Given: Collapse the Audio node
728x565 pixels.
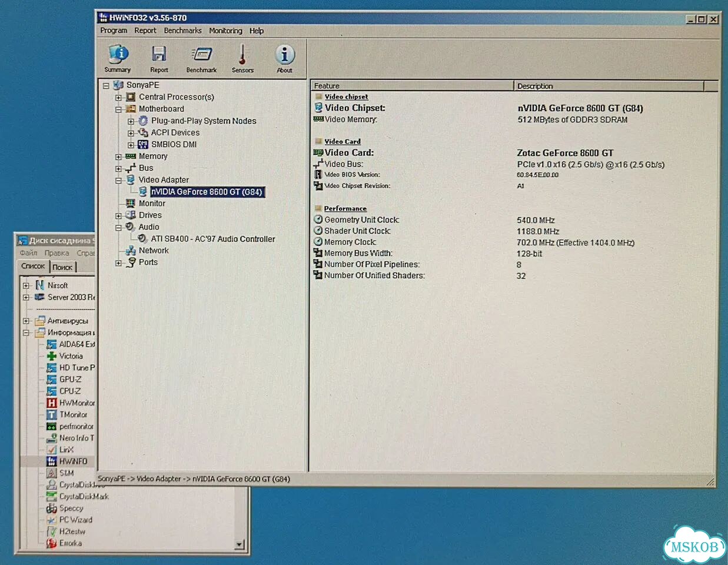Looking at the screenshot, I should (x=118, y=228).
